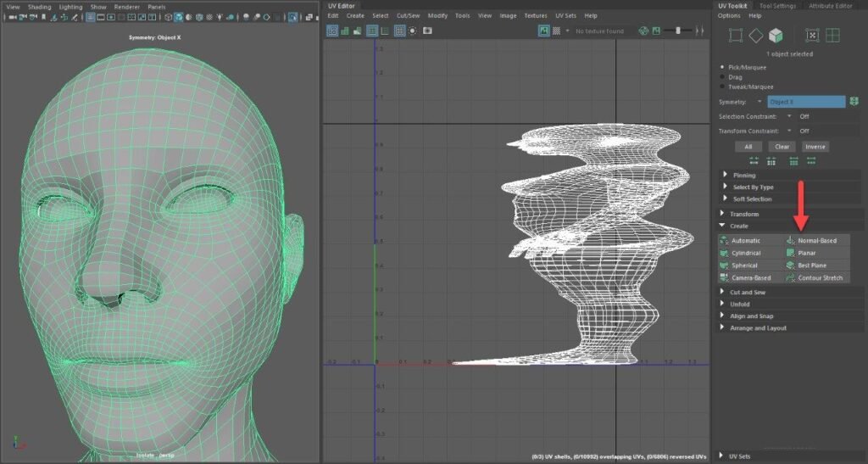Click the UV distortion shading icon

[357, 31]
